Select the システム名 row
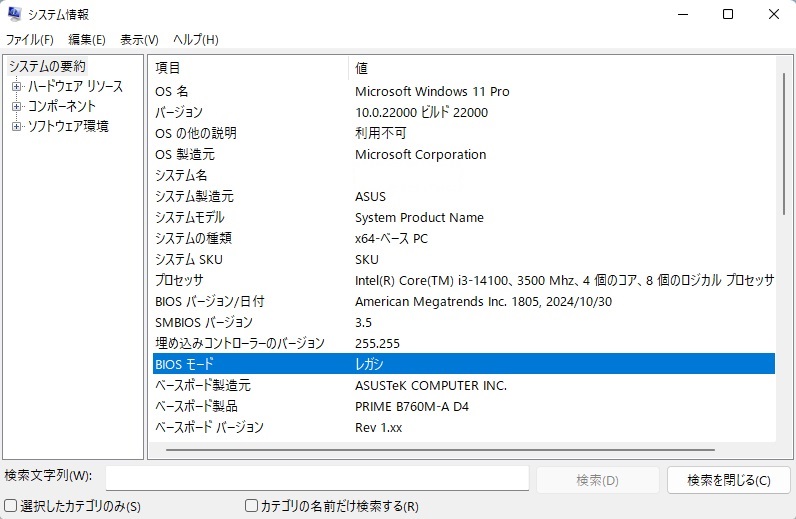Image resolution: width=796 pixels, height=519 pixels. tap(464, 175)
